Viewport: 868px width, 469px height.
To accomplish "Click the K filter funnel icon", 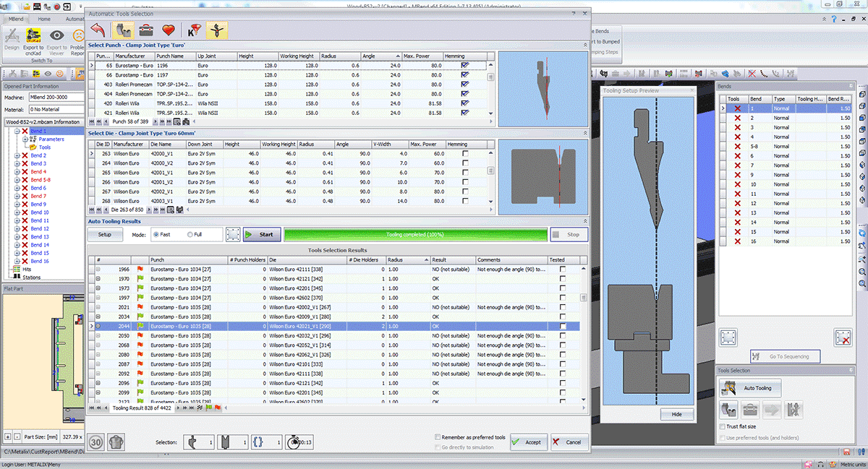I will (193, 30).
